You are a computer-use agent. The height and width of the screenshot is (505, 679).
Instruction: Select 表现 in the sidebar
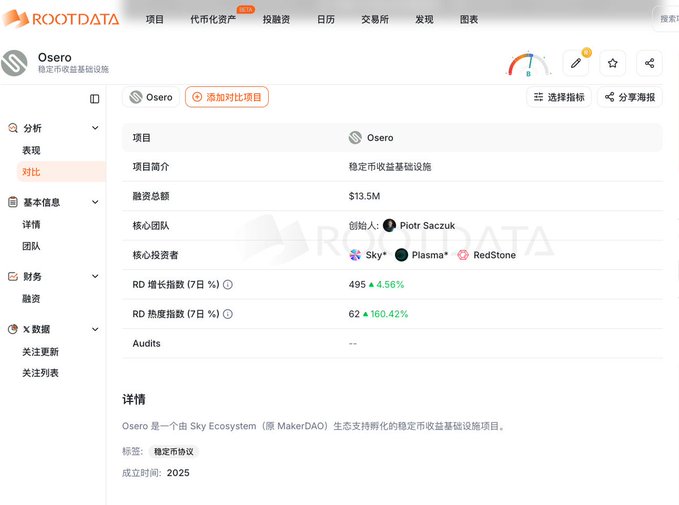pyautogui.click(x=31, y=150)
